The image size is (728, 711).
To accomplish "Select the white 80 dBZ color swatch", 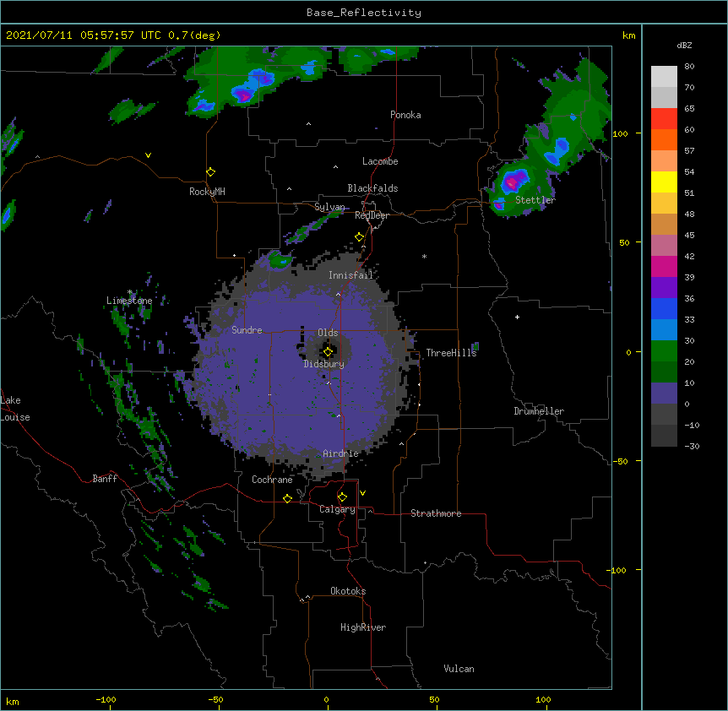I will coord(664,77).
